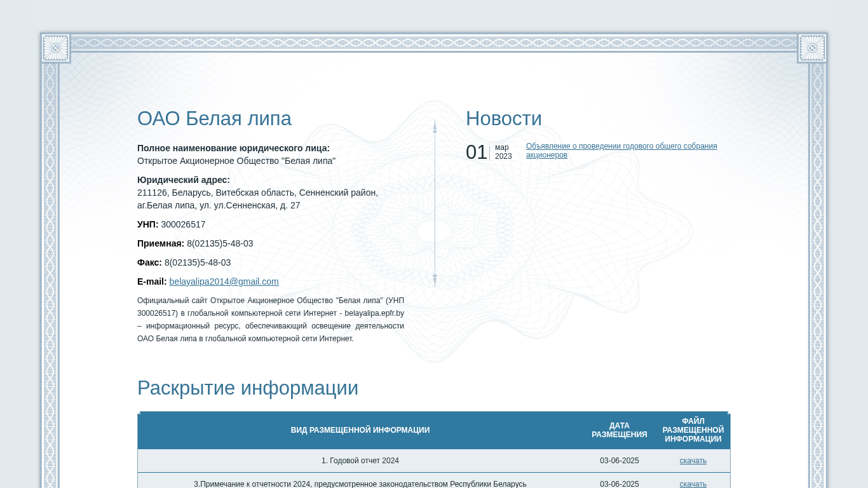Click the "Новости" section heading
This screenshot has width=868, height=488.
pyautogui.click(x=503, y=119)
